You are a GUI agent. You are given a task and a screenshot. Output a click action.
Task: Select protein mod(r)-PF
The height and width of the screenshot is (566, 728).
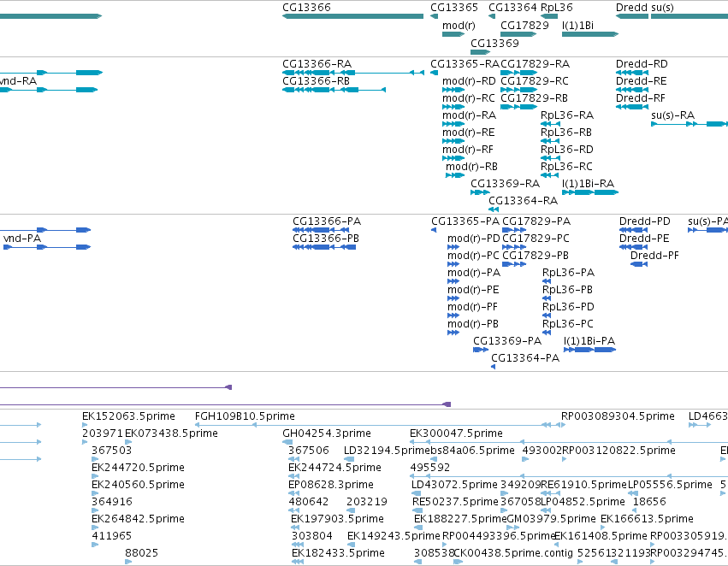click(x=472, y=307)
